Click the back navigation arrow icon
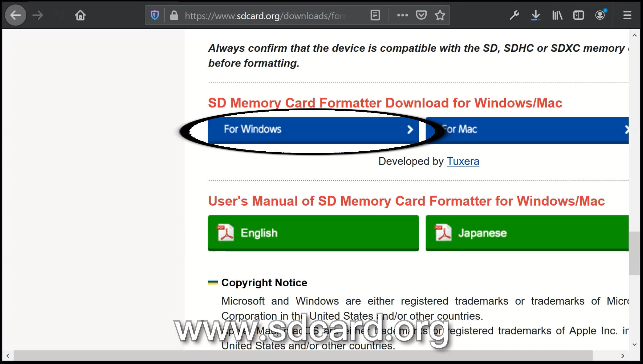 coord(15,15)
